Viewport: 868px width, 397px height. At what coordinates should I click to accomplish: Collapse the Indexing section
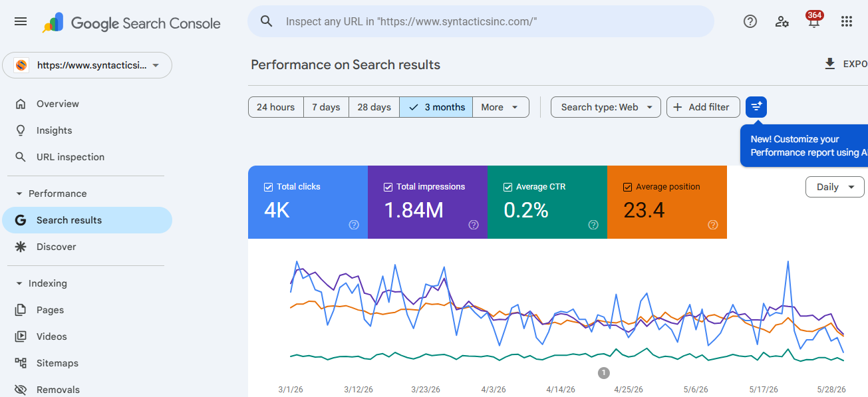tap(19, 283)
